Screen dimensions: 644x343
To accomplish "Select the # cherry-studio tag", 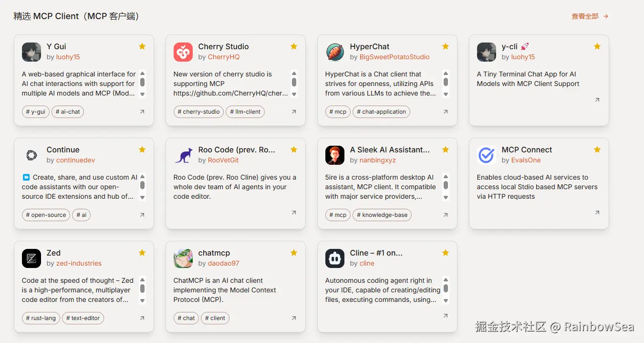I will pyautogui.click(x=198, y=112).
